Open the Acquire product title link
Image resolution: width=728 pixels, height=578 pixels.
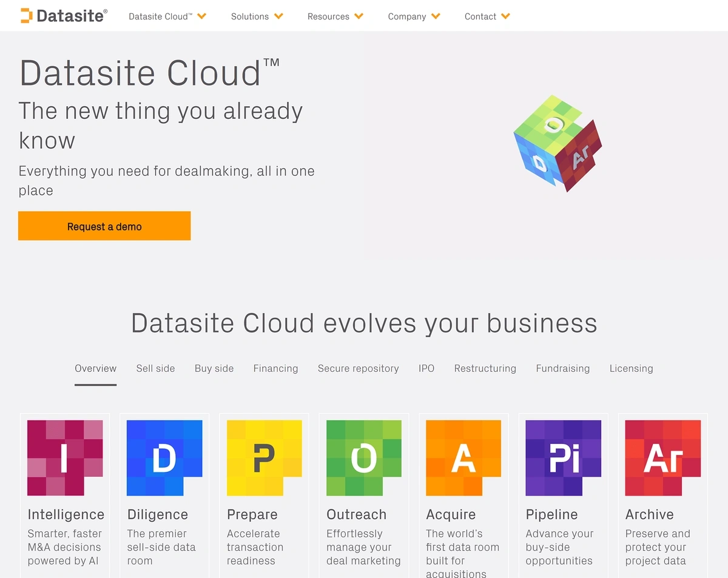pos(451,514)
